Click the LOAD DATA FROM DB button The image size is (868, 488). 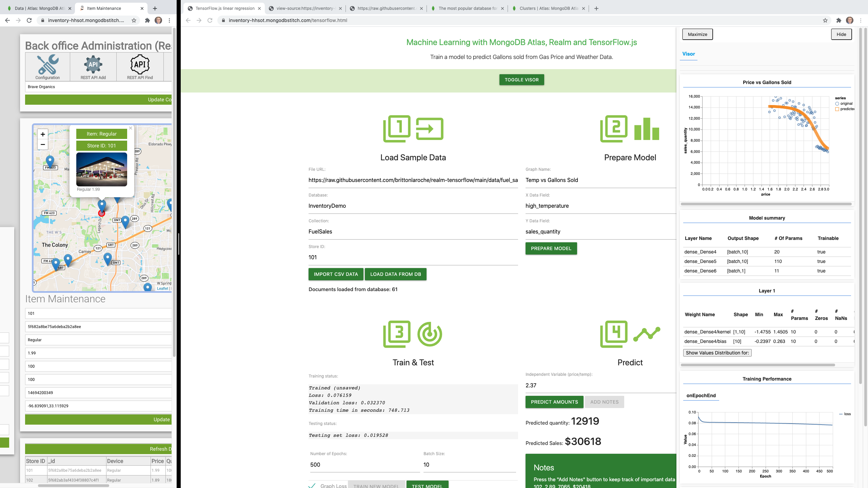[x=395, y=274]
